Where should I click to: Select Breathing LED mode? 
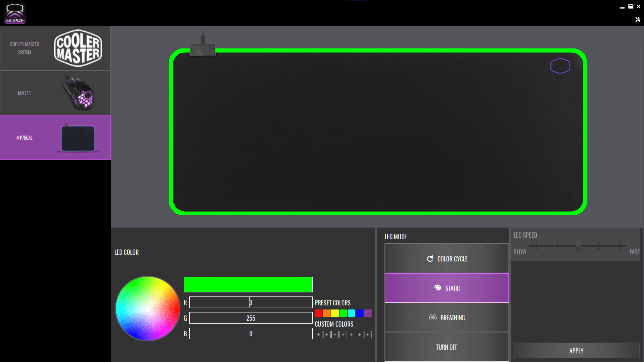tap(447, 317)
